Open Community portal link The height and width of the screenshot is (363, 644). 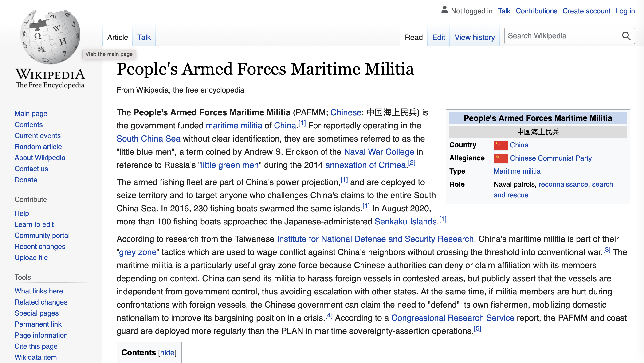click(x=42, y=235)
